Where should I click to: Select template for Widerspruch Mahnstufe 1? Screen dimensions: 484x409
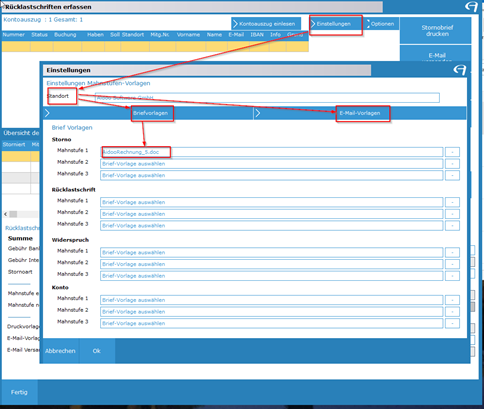coord(271,252)
